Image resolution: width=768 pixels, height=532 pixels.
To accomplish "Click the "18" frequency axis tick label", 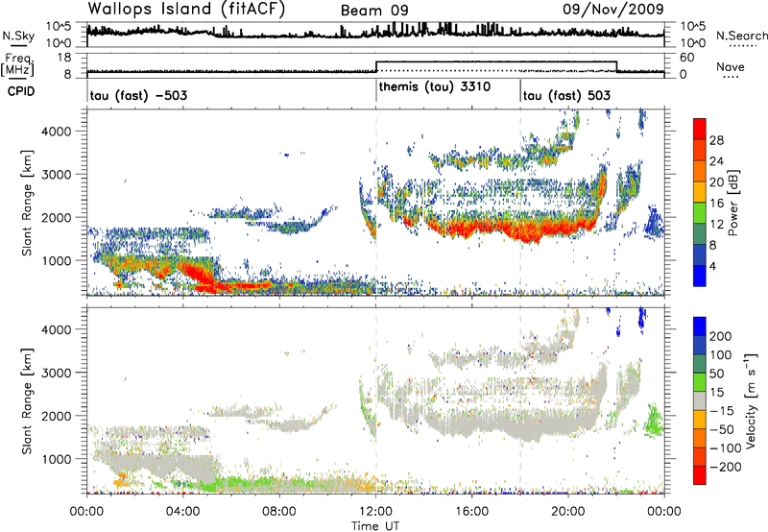I will coord(63,58).
